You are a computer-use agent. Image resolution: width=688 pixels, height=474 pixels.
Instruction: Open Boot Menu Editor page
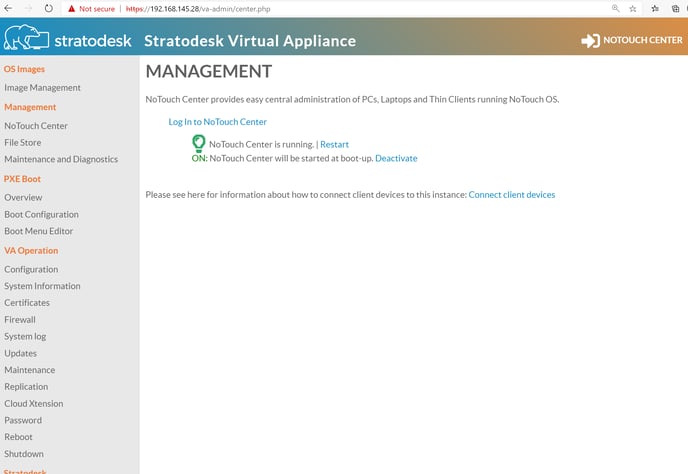[39, 231]
